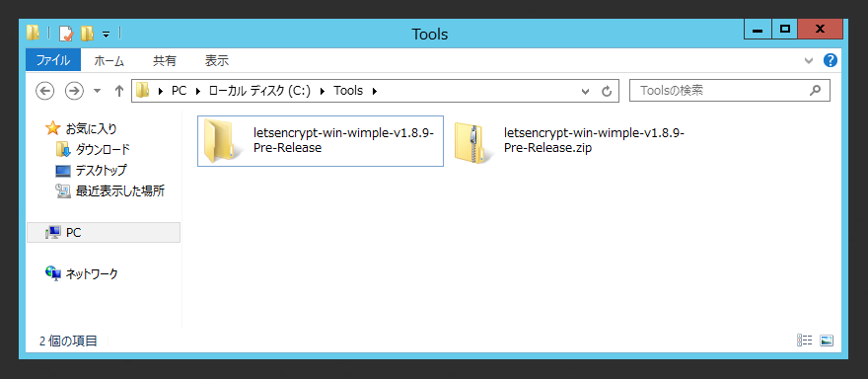This screenshot has width=868, height=379.
Task: Open the ファイル menu tab
Action: tap(53, 60)
